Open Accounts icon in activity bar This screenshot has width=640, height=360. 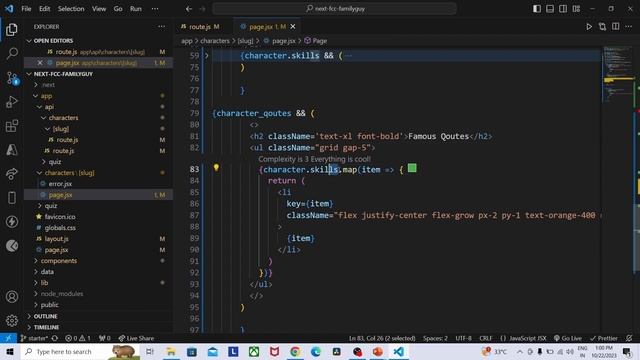(x=12, y=297)
